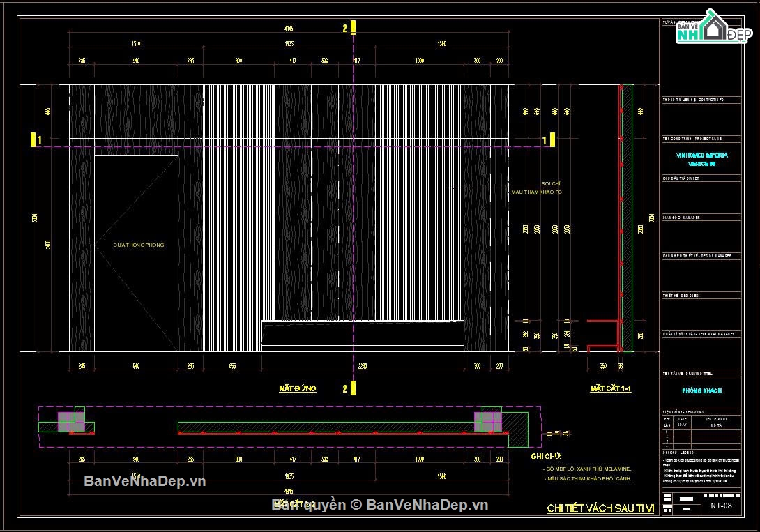The image size is (760, 532).
Task: Pick the green hatched wall block in plan
Action: 517,430
